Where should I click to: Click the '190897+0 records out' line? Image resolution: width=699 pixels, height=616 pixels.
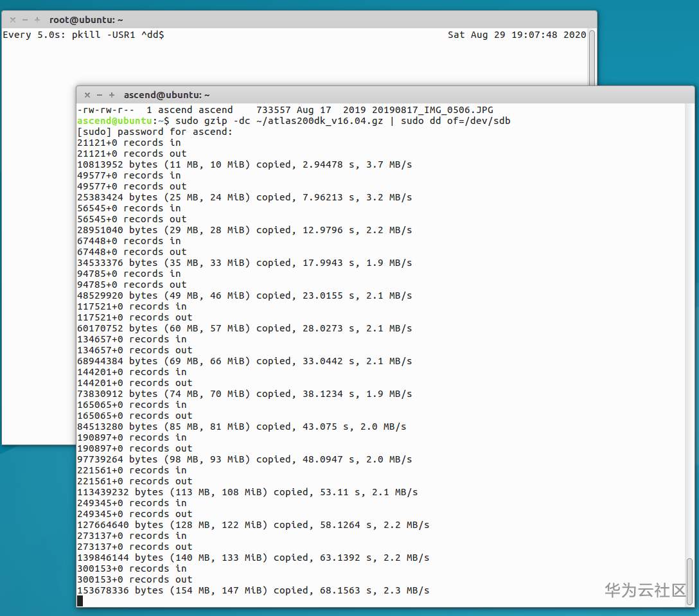[135, 448]
